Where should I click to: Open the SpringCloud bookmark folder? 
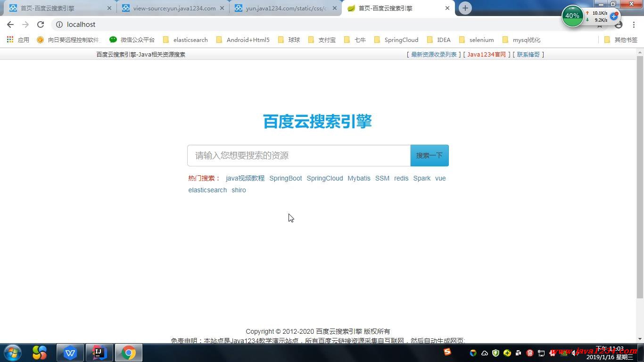pyautogui.click(x=396, y=40)
